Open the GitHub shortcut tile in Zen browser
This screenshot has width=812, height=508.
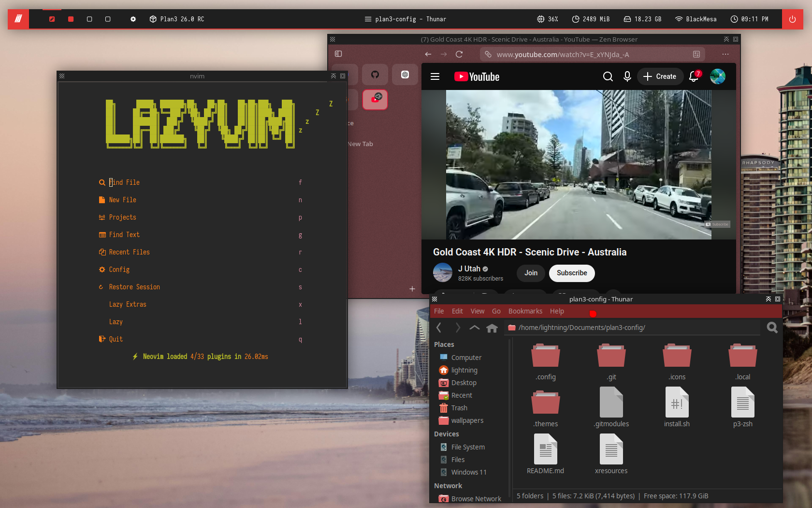click(375, 75)
